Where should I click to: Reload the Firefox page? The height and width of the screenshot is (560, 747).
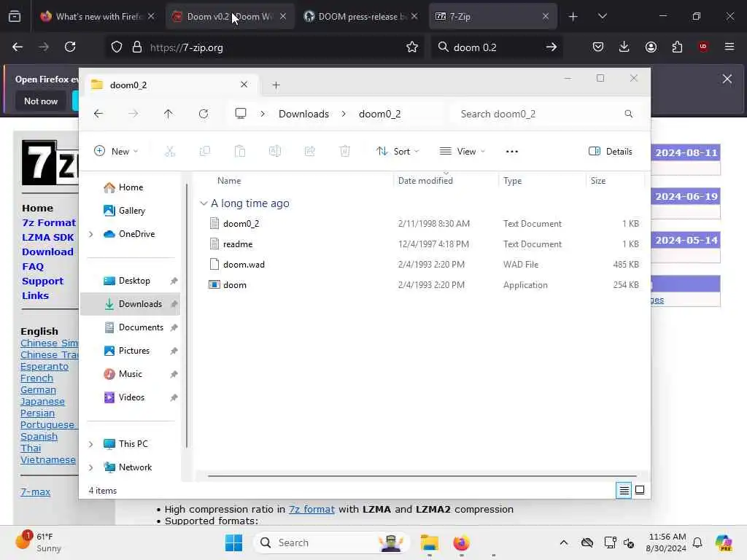[x=70, y=47]
